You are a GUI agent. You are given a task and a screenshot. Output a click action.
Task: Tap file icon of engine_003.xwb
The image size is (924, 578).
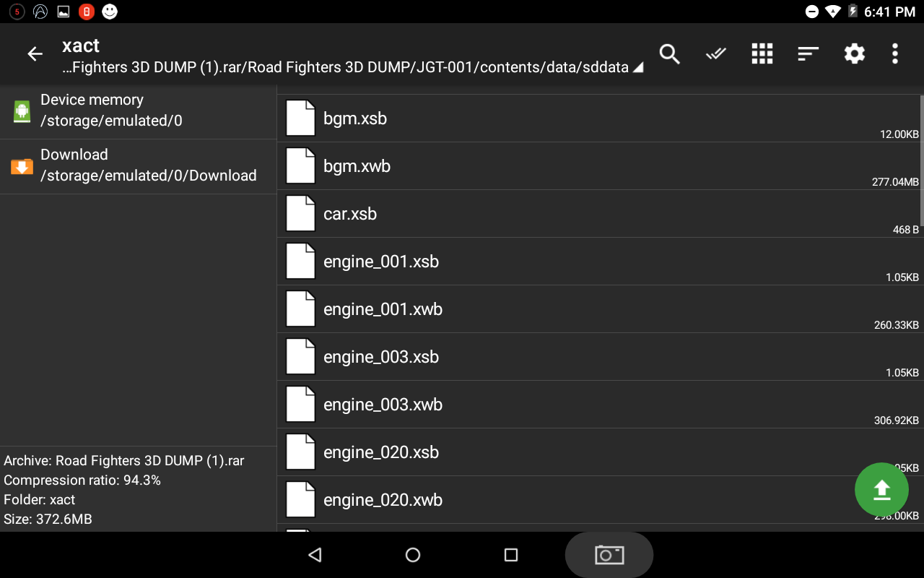coord(300,405)
